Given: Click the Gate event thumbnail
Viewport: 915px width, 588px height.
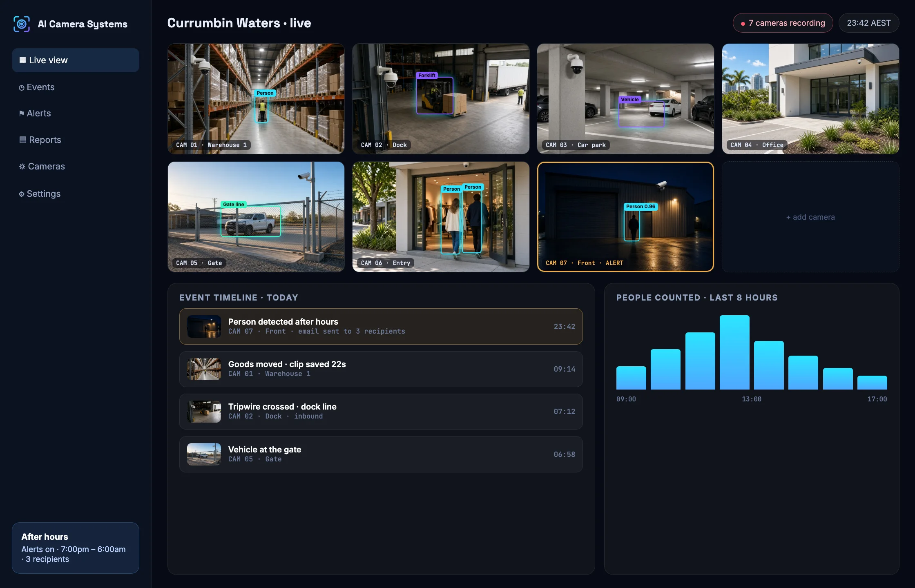Looking at the screenshot, I should 204,454.
